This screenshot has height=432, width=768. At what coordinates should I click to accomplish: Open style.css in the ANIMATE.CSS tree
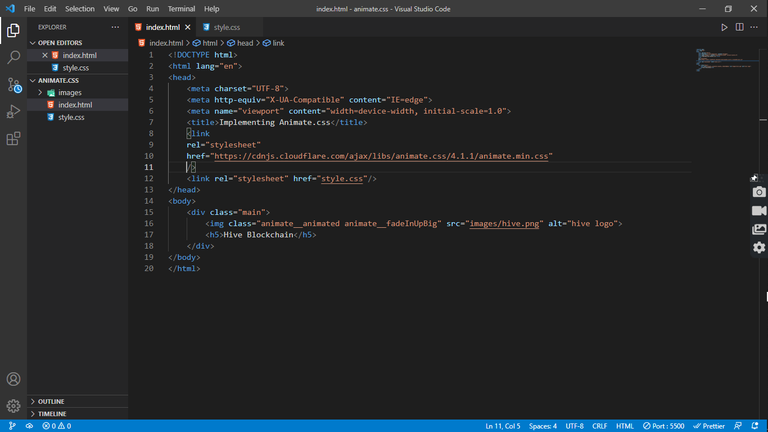click(71, 117)
